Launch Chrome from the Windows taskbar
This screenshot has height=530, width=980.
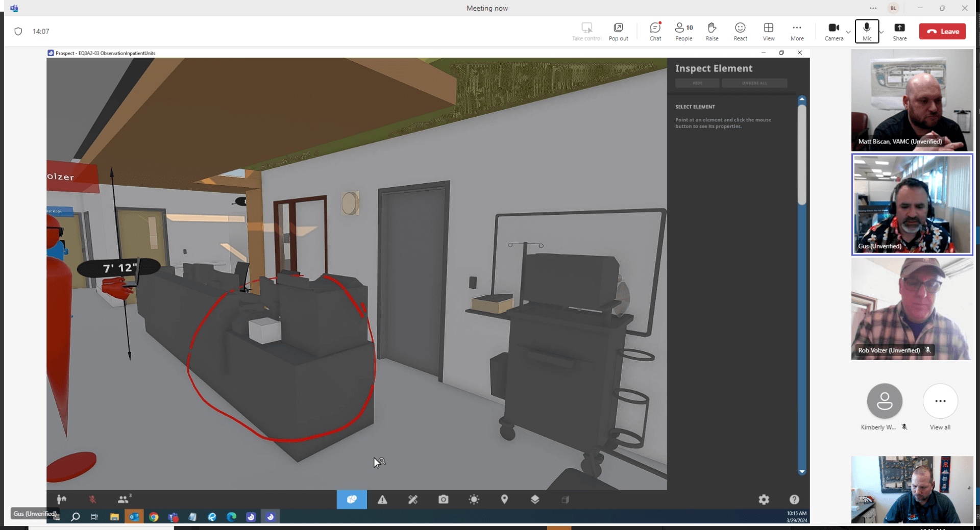click(154, 517)
